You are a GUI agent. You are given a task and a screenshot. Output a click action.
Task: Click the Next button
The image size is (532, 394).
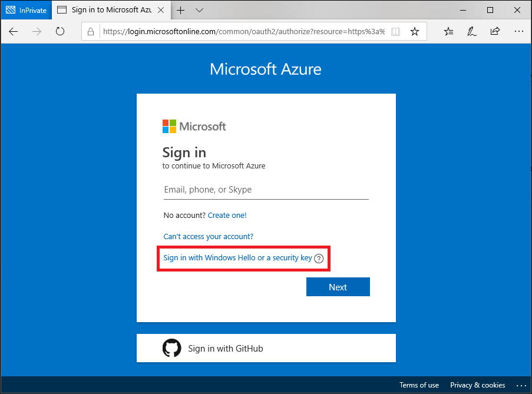(338, 287)
